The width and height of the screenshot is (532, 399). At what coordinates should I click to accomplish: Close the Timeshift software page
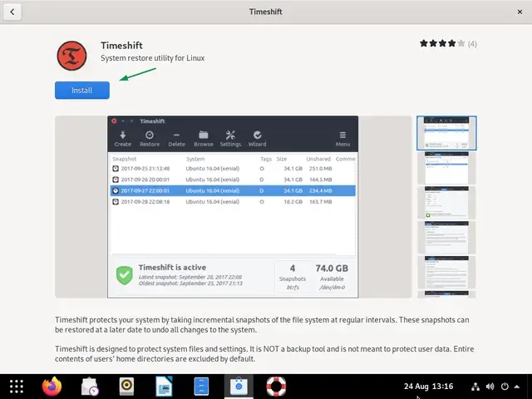pos(520,12)
